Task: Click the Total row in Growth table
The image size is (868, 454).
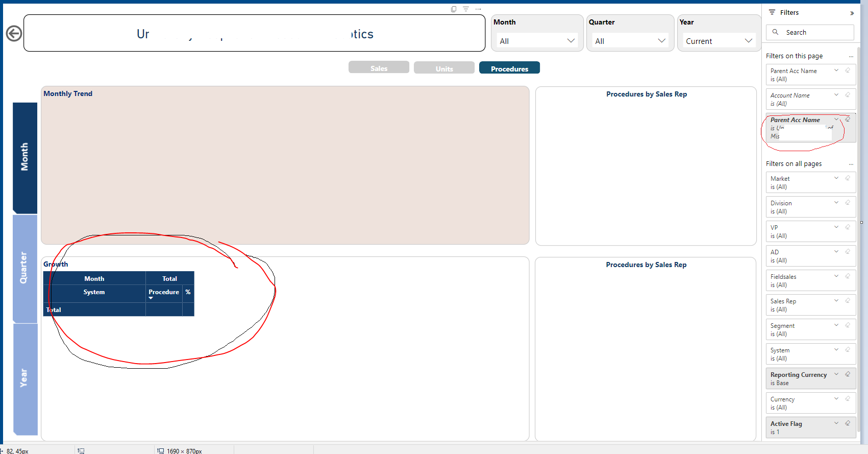Action: coord(119,309)
